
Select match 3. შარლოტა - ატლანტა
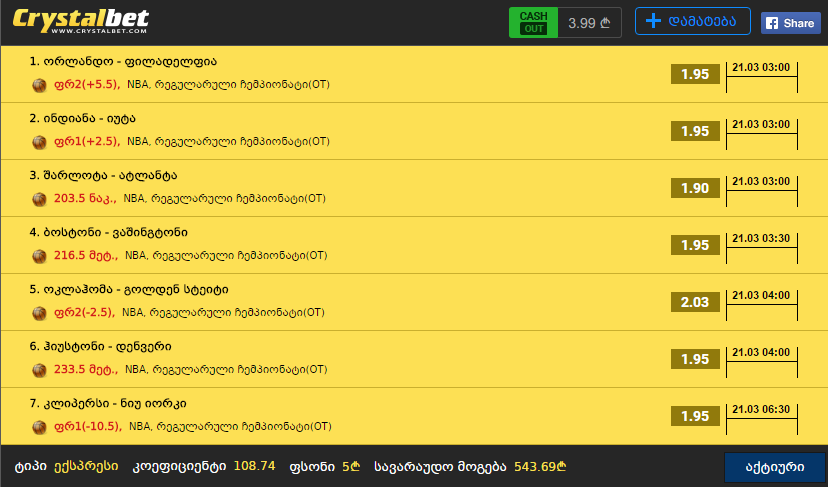coord(104,175)
